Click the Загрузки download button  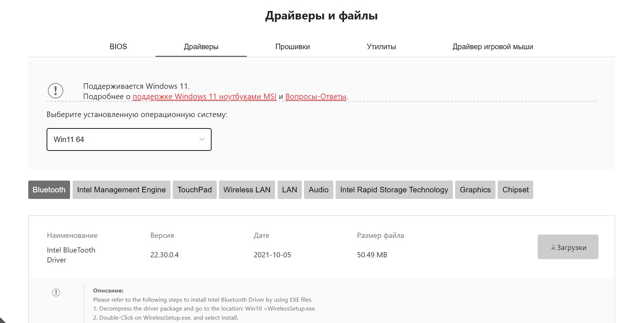click(568, 247)
